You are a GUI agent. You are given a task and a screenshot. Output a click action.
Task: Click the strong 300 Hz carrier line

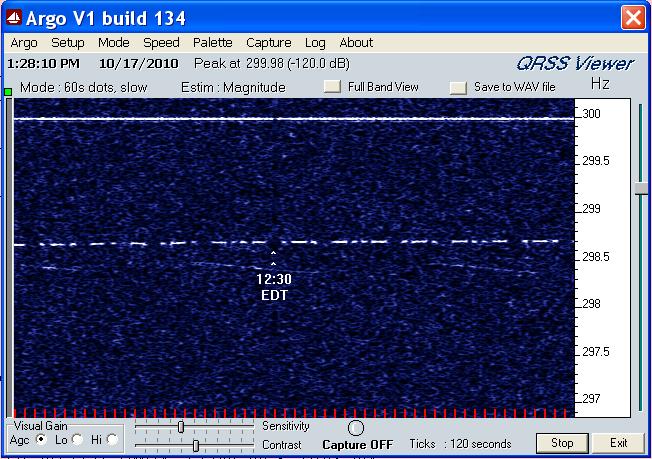pyautogui.click(x=294, y=119)
